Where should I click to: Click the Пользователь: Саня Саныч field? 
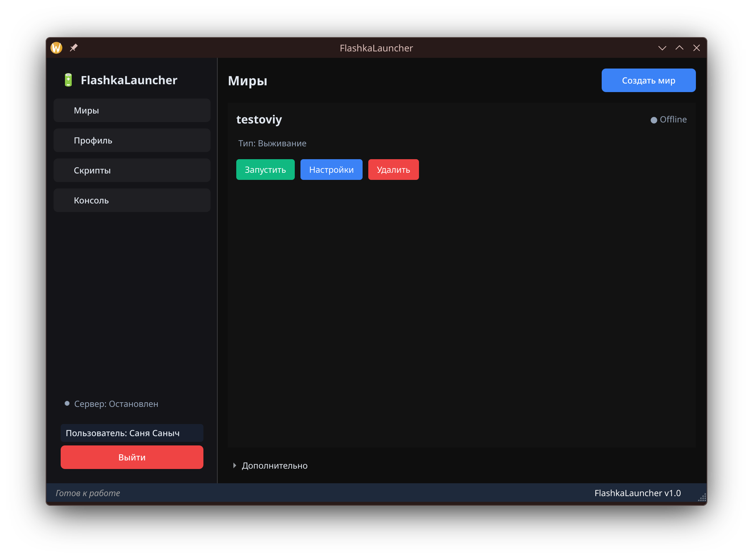[x=132, y=433]
